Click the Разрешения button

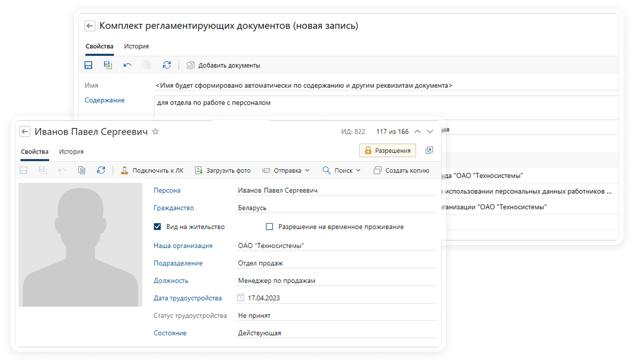(x=388, y=150)
